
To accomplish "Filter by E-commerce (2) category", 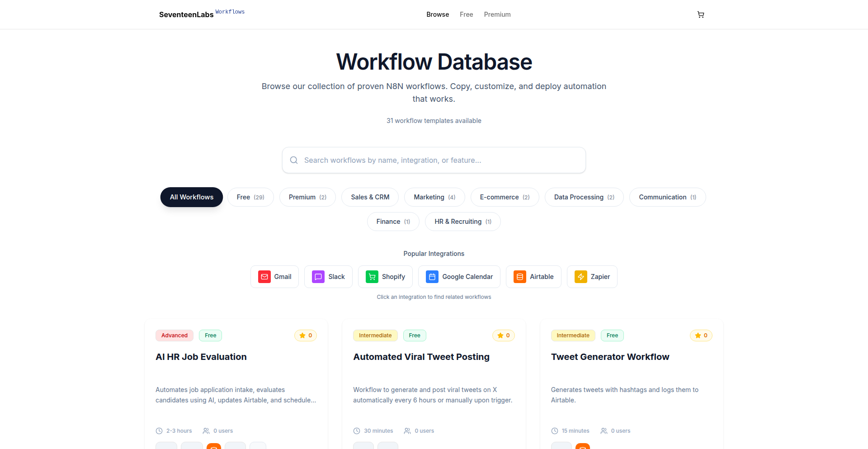I will 505,197.
